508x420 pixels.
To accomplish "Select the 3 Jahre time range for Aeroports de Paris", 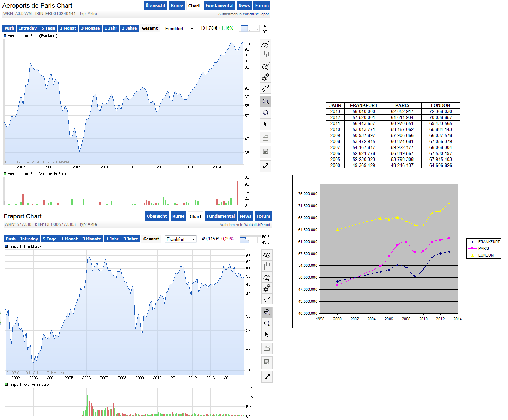I will pyautogui.click(x=129, y=28).
